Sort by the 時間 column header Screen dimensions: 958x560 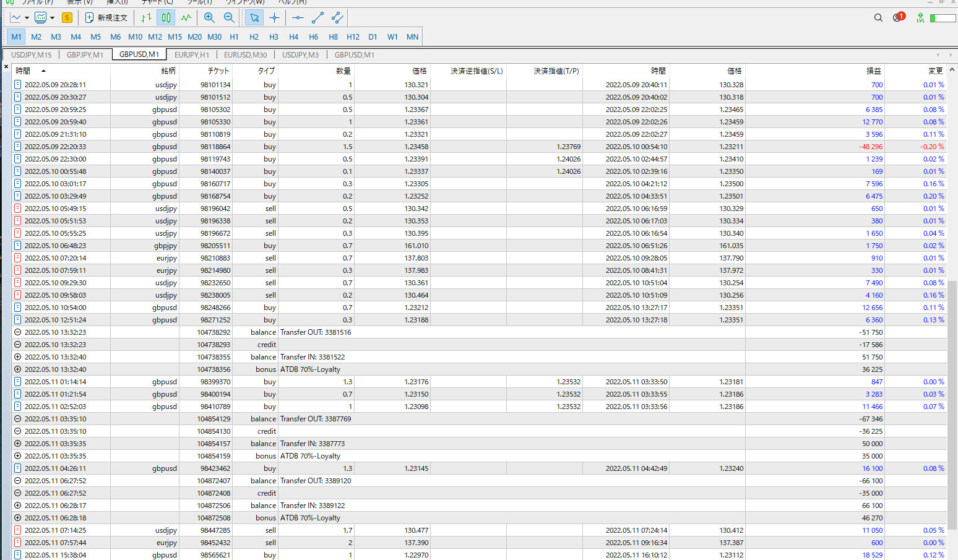tap(23, 71)
